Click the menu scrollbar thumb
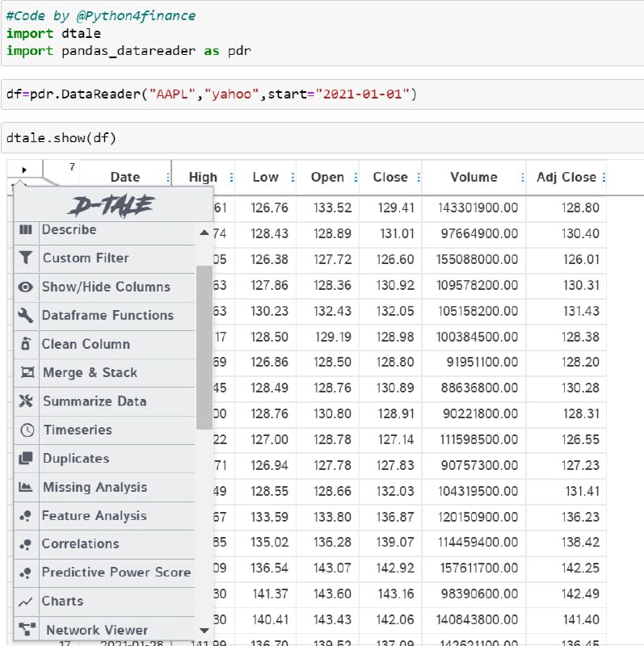This screenshot has height=646, width=644. coord(204,347)
